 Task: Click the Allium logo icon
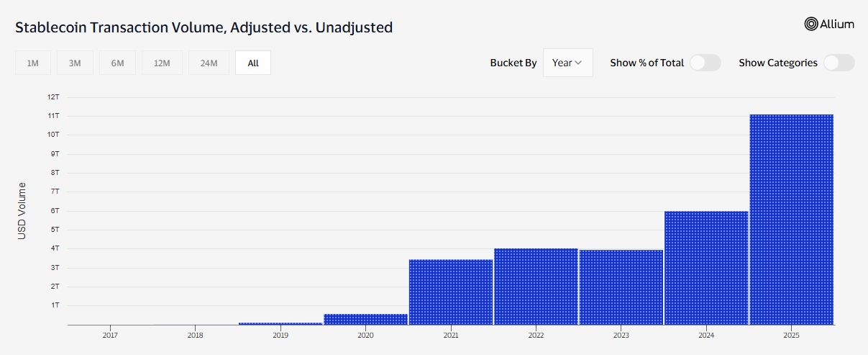[811, 24]
